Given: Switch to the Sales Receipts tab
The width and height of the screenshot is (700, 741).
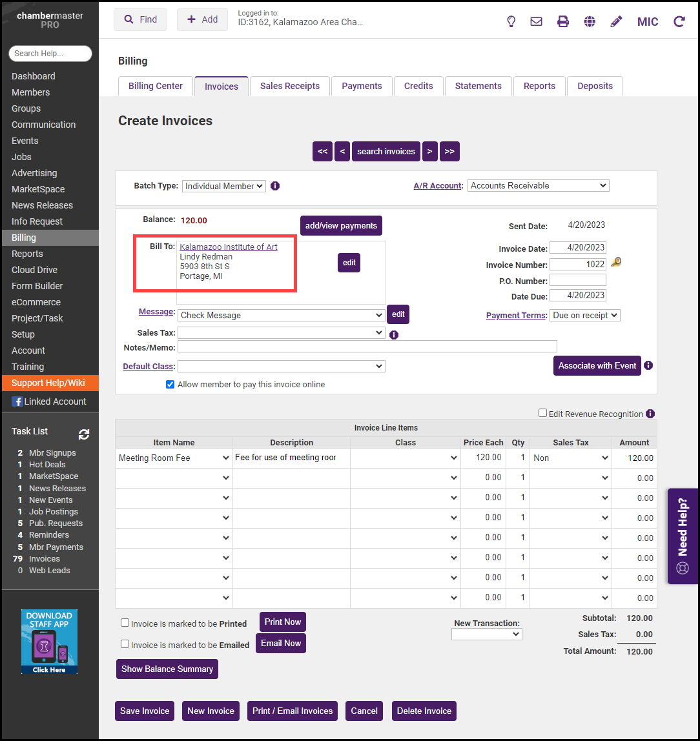Looking at the screenshot, I should pos(289,86).
